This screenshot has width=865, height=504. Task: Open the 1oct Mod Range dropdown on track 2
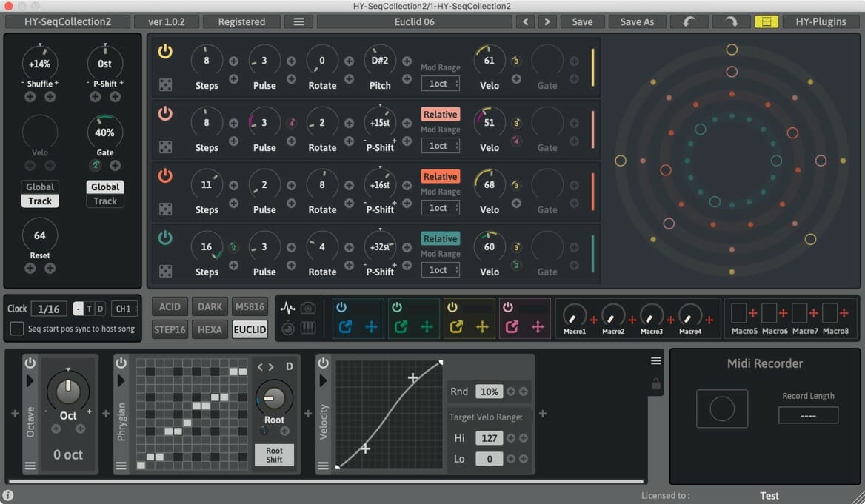point(440,146)
